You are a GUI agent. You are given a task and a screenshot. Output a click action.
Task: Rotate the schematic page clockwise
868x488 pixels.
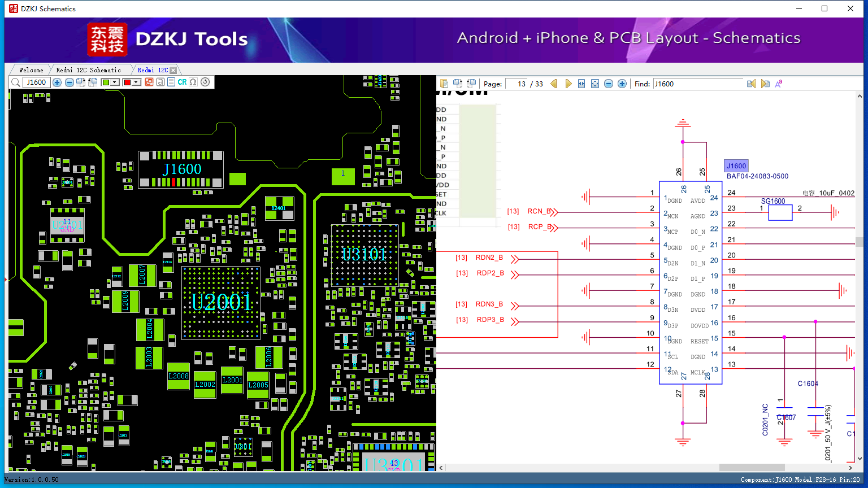point(458,84)
